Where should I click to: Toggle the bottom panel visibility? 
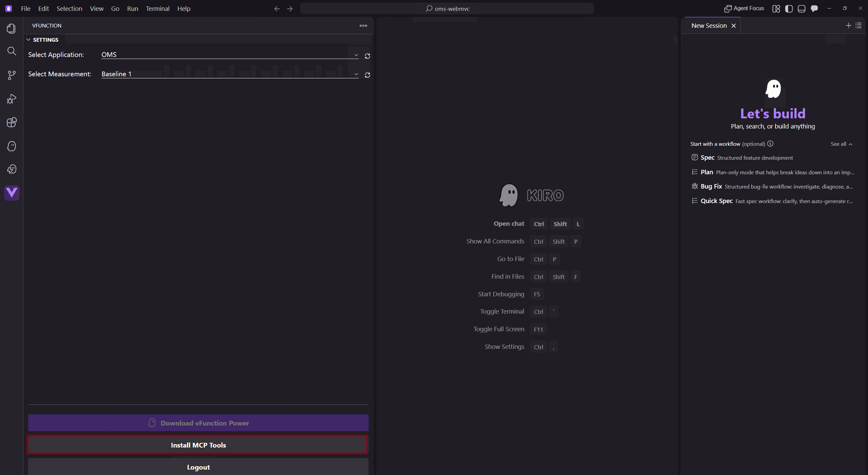click(802, 9)
